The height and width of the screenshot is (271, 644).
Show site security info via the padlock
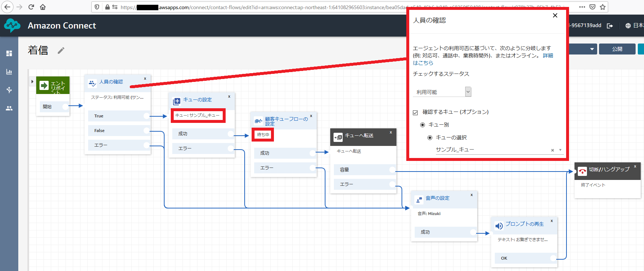(x=108, y=7)
